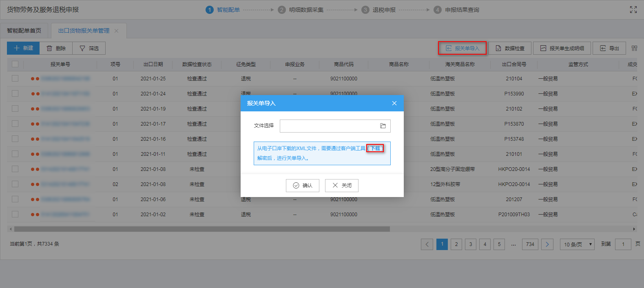
Task: Click contract cell P201009TH03
Action: [x=514, y=215]
